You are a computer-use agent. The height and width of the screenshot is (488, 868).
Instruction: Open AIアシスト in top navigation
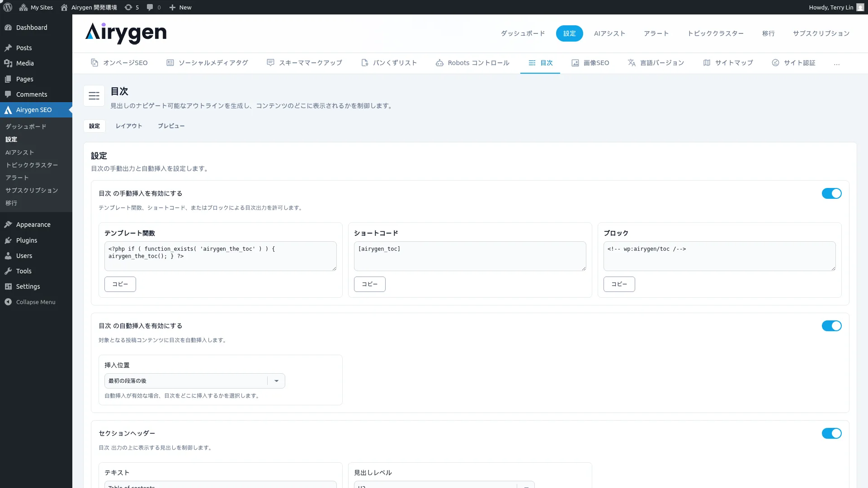point(609,33)
